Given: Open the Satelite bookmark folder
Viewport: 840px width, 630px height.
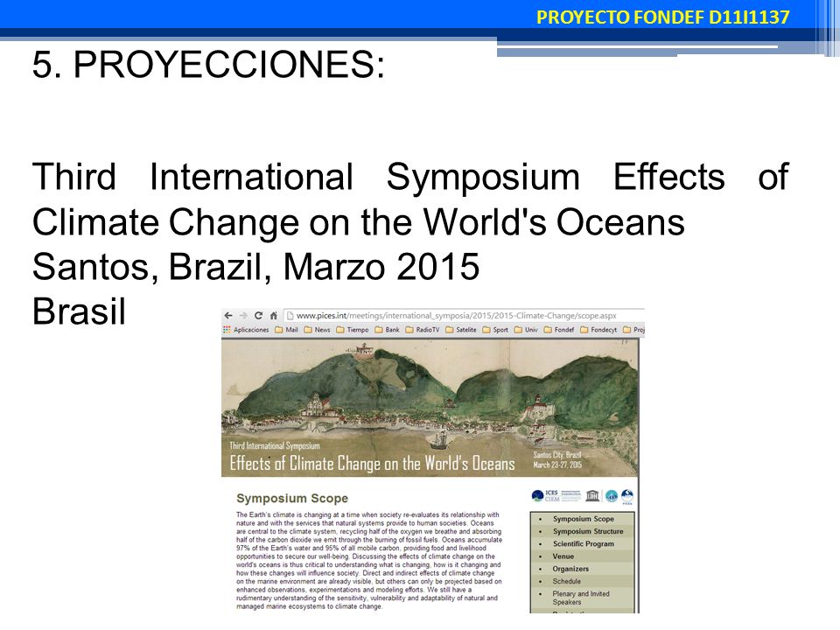Looking at the screenshot, I should pos(461,330).
